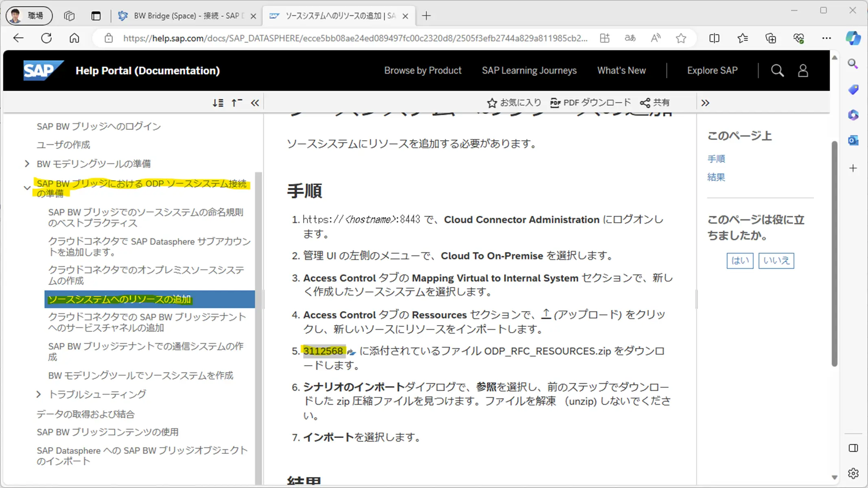Open サービスチャネルの追加 topic
This screenshot has width=868, height=488.
tap(147, 322)
